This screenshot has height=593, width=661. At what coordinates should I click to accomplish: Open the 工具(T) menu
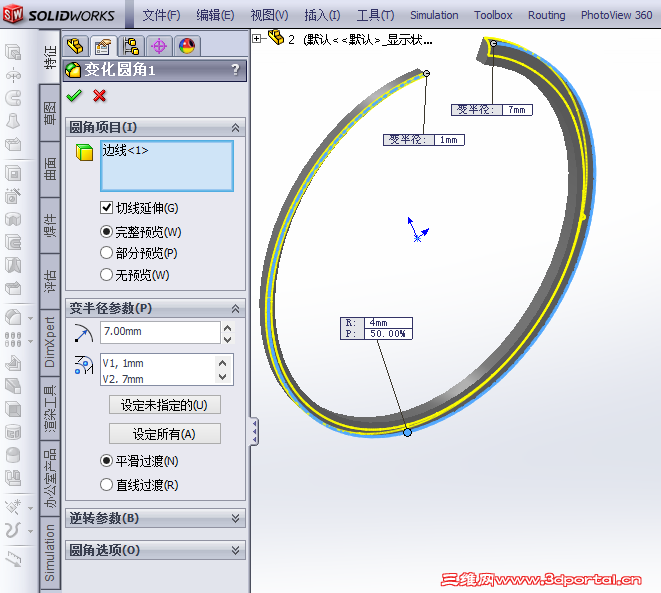376,15
